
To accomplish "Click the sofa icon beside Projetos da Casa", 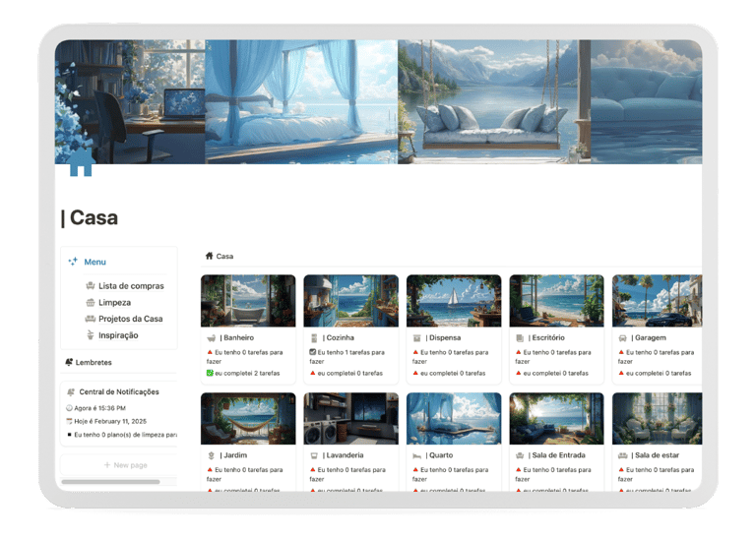I will (91, 319).
